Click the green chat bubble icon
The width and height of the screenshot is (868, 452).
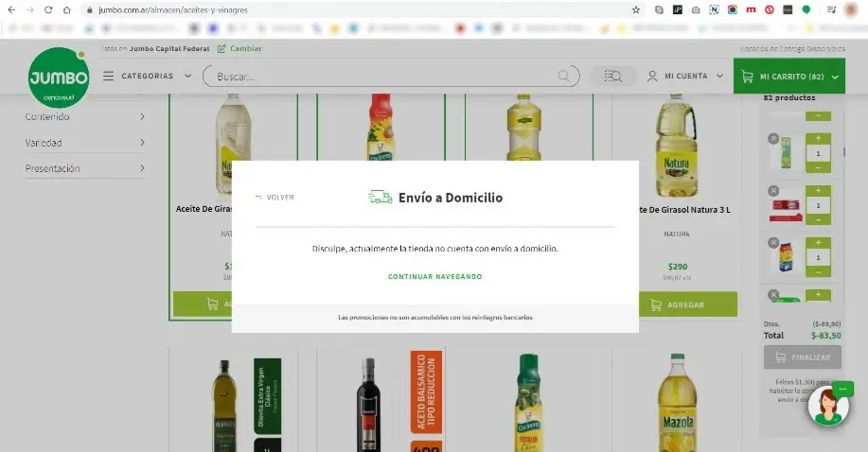pos(842,389)
